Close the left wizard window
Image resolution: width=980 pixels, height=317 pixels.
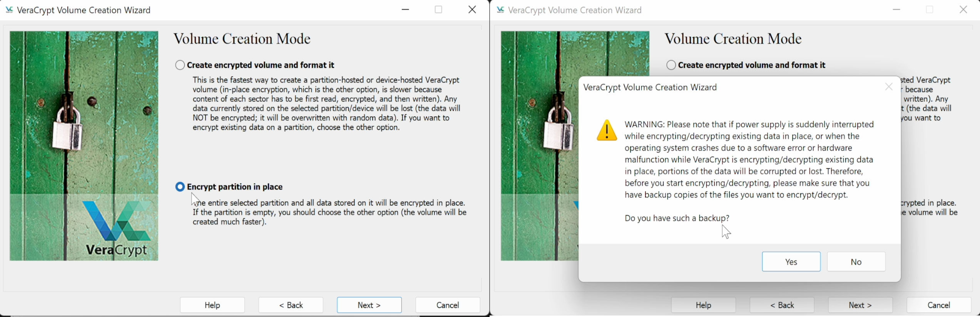coord(472,10)
